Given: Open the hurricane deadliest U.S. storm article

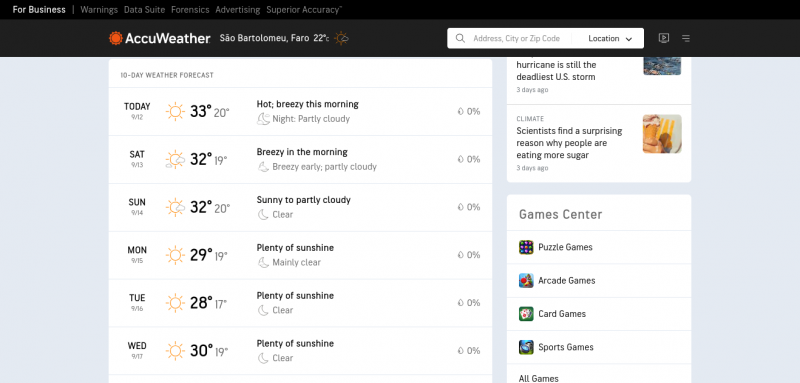Looking at the screenshot, I should (556, 71).
